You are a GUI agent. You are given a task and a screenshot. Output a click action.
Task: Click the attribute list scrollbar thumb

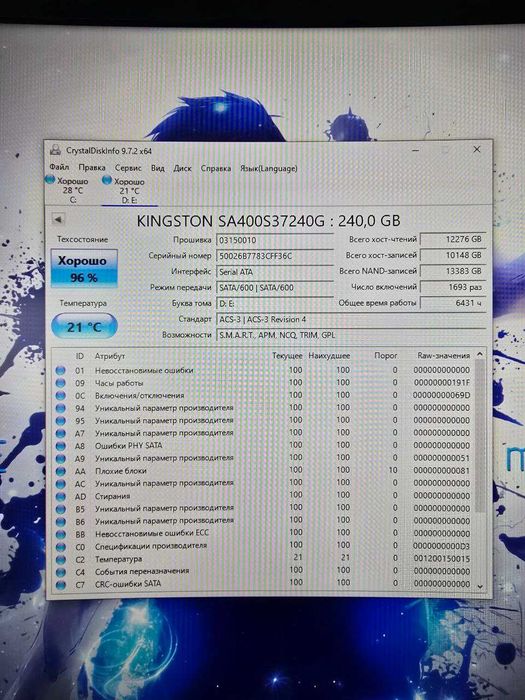480,436
